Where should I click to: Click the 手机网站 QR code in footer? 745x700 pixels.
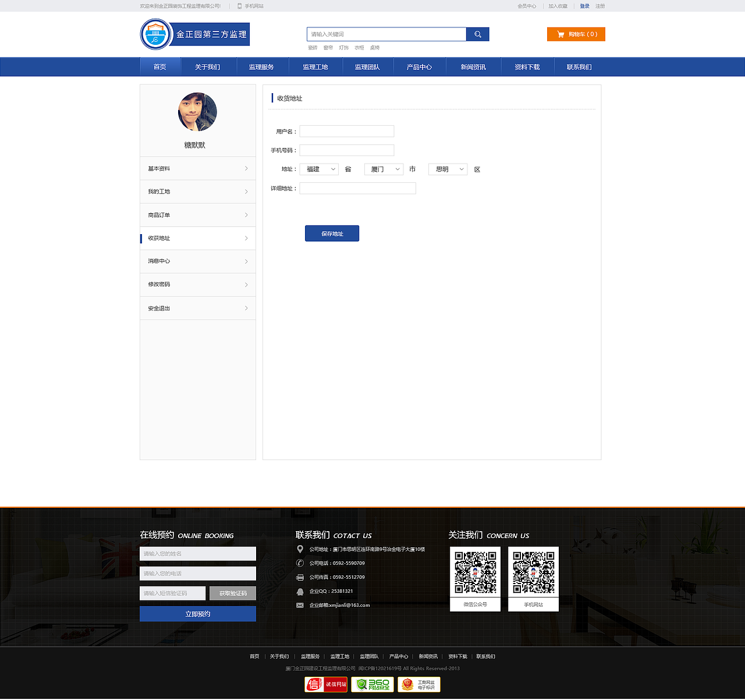pos(534,572)
